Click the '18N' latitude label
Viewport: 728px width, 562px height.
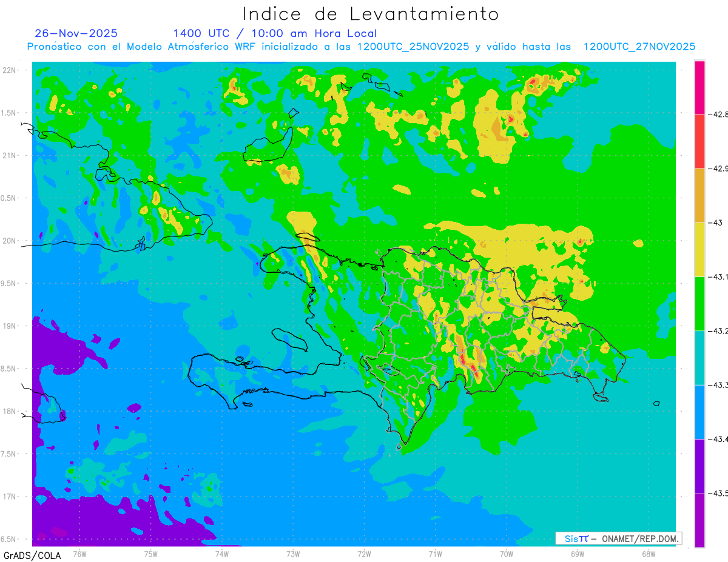(10, 411)
